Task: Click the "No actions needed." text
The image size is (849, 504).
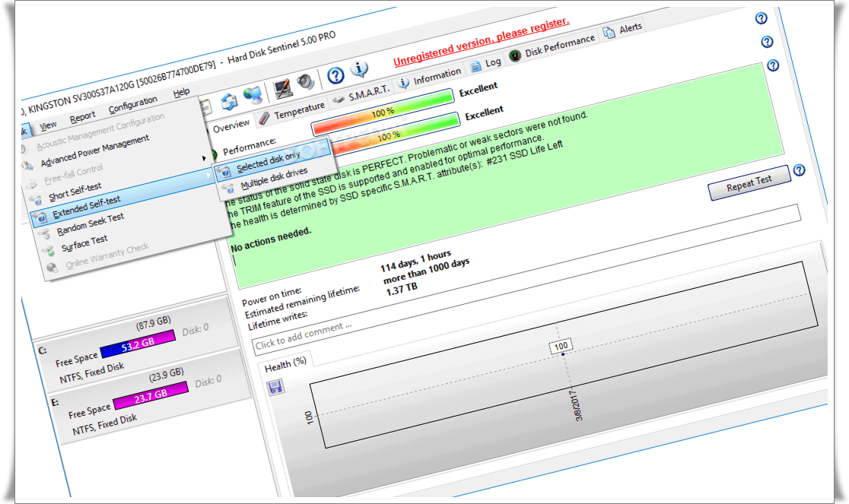Action: (272, 239)
